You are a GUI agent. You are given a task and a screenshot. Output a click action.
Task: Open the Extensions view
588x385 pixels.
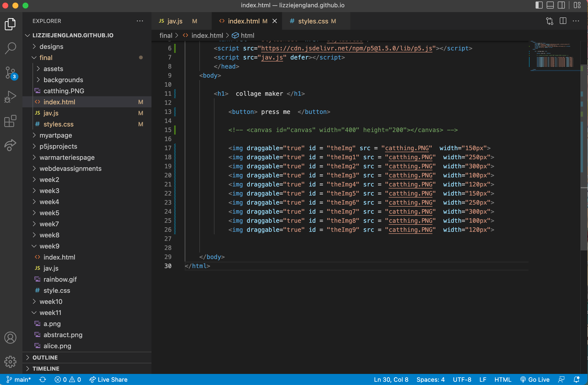(10, 121)
